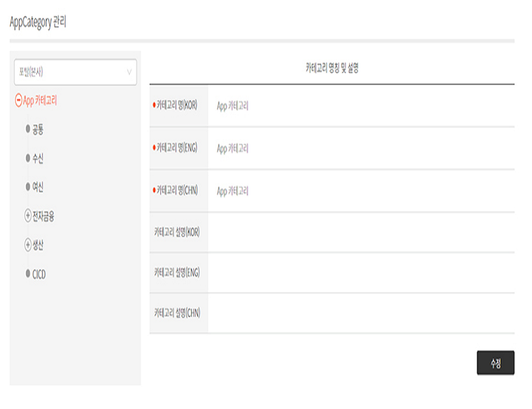The width and height of the screenshot is (532, 409).
Task: Click the gray bullet icon beside CICD
Action: click(28, 274)
